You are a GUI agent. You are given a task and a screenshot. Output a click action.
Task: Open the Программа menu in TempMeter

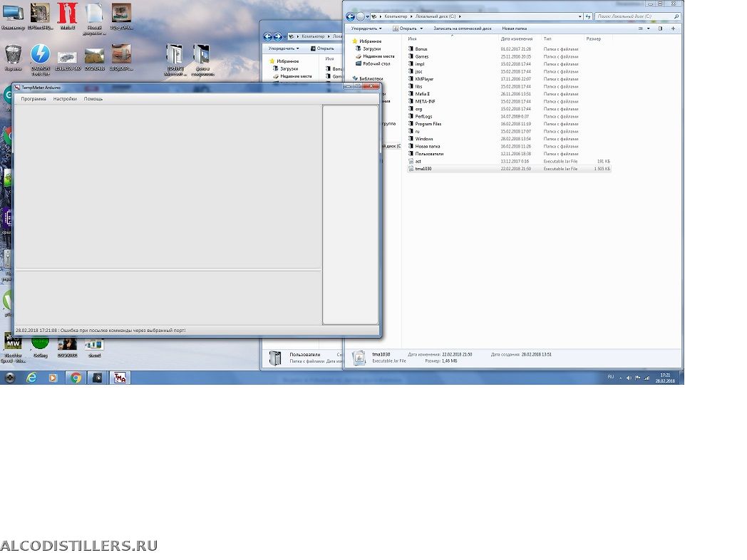(x=34, y=99)
